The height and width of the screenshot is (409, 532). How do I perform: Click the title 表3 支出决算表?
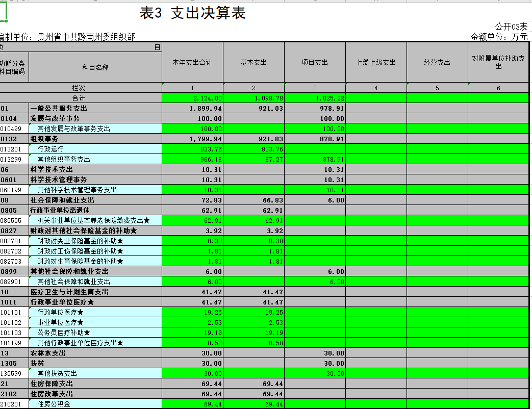[x=193, y=14]
